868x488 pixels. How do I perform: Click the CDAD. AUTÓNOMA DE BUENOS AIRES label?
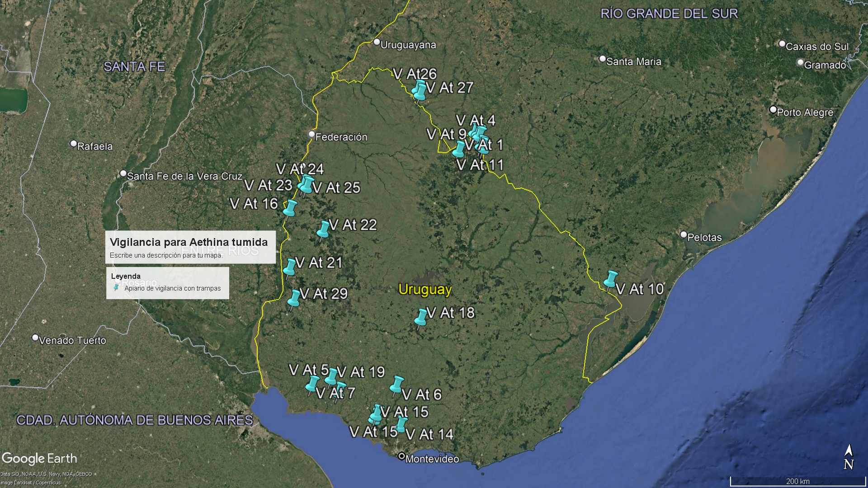point(135,420)
